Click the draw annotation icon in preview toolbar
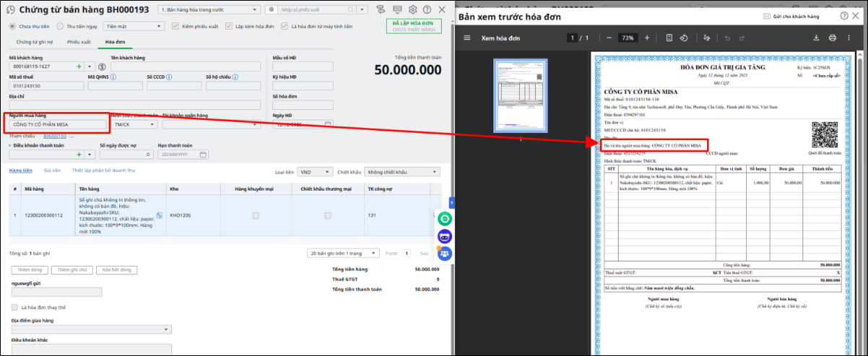Viewport: 868px width, 356px height. (x=706, y=38)
